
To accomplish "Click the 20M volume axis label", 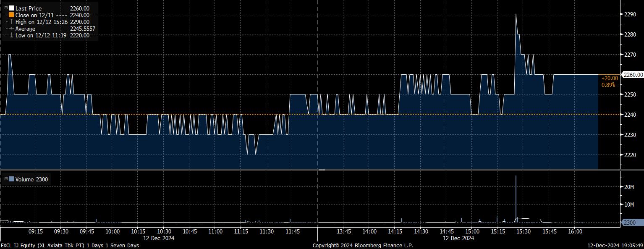I will pyautogui.click(x=629, y=187).
